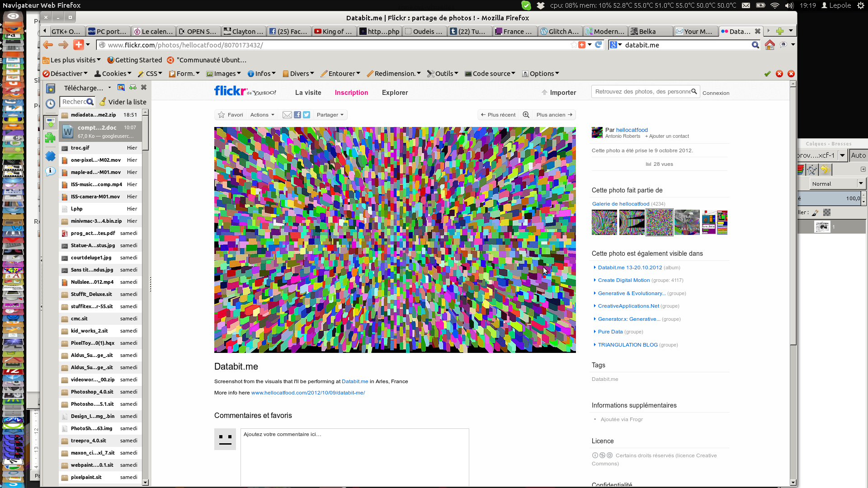
Task: Switch to the Glitch A... tab
Action: (560, 31)
